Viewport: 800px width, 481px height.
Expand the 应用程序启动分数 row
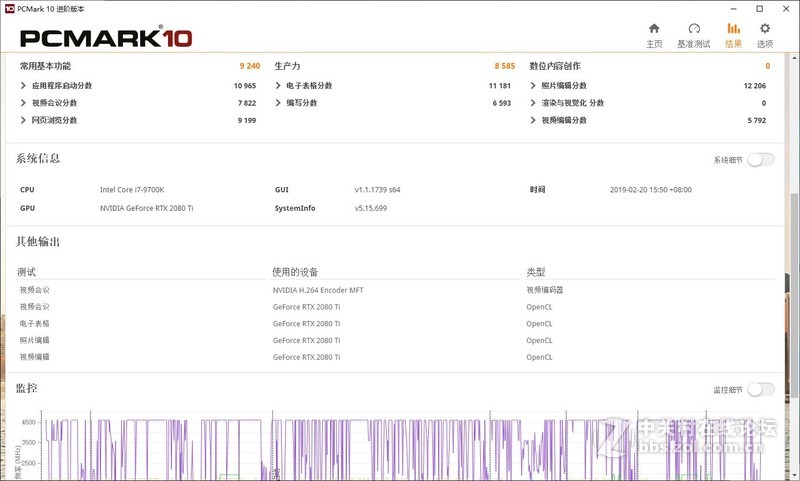coord(23,86)
